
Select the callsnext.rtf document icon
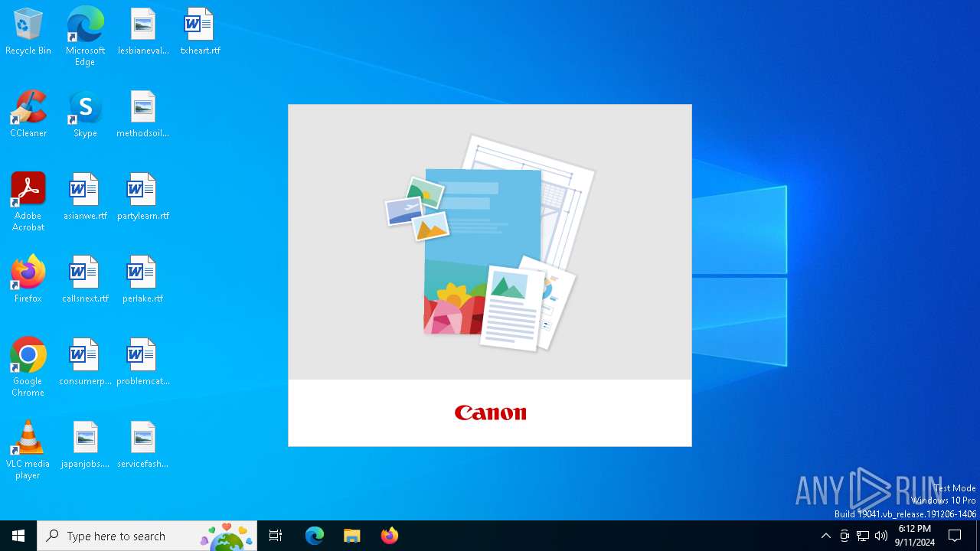(85, 279)
